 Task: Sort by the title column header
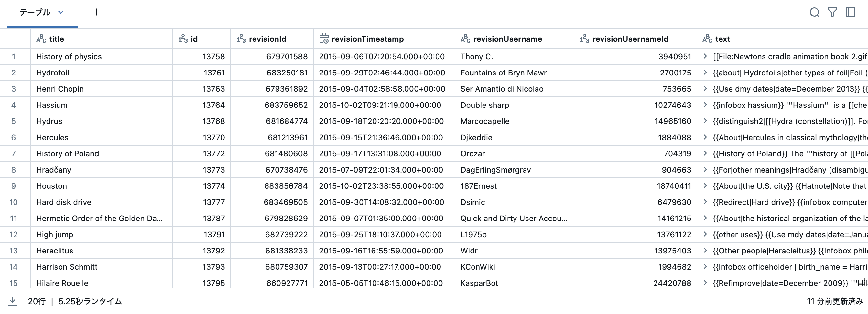(56, 39)
